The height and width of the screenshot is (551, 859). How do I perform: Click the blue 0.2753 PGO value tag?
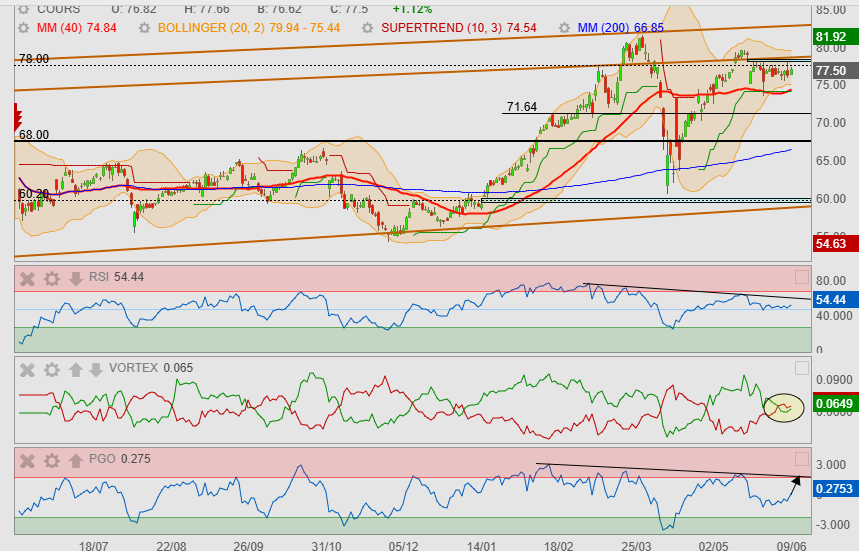pyautogui.click(x=834, y=489)
